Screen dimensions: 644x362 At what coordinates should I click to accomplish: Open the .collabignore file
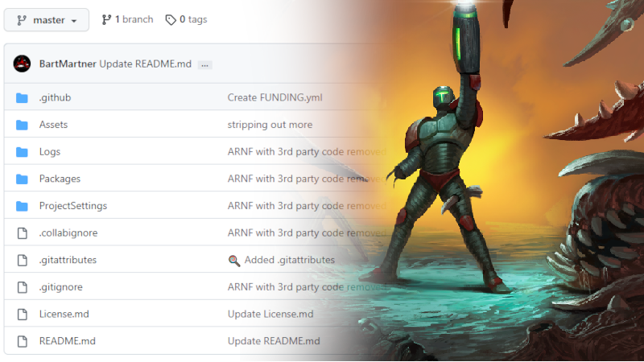click(68, 233)
